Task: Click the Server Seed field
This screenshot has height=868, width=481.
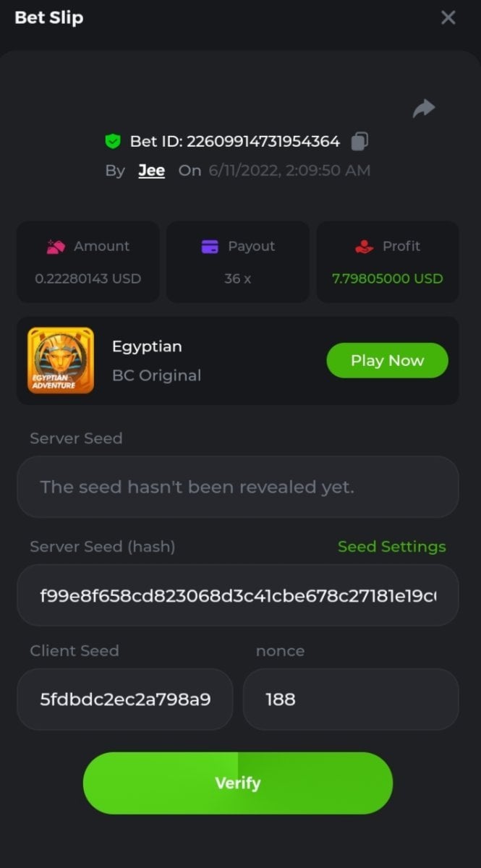Action: pyautogui.click(x=238, y=487)
